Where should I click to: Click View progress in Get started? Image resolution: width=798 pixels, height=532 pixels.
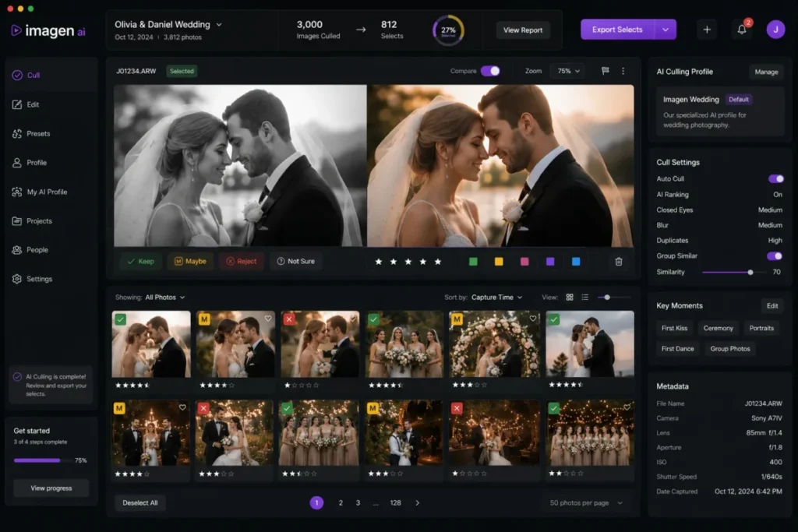(51, 488)
